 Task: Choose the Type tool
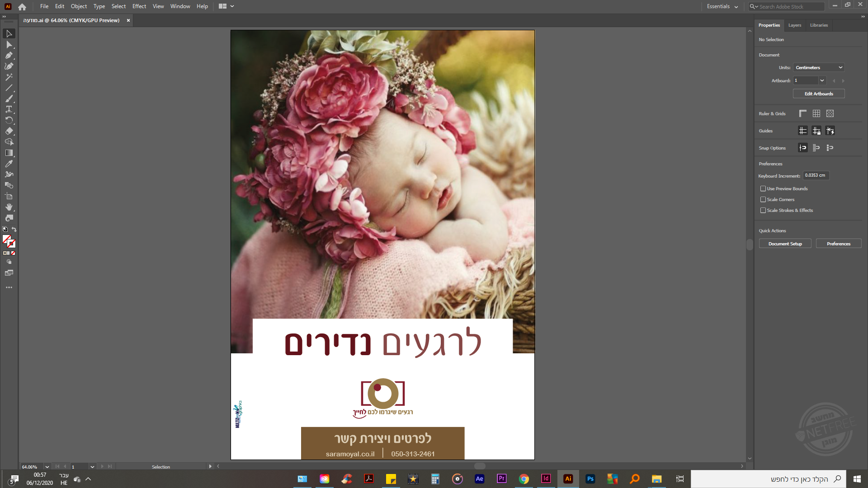[x=9, y=109]
